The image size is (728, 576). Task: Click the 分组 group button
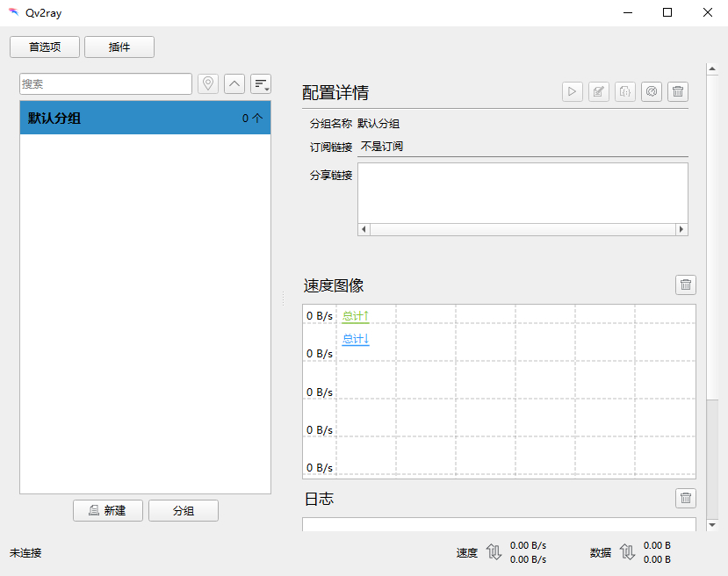click(x=184, y=510)
